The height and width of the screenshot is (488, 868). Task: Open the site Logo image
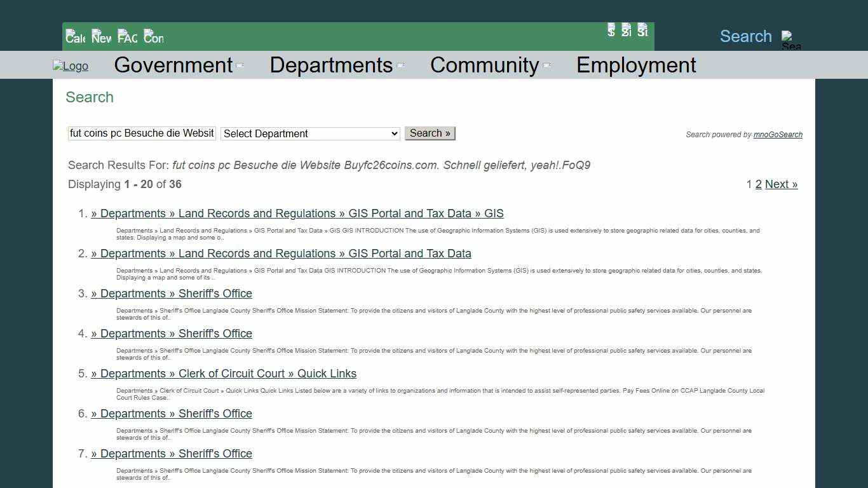[x=70, y=65]
